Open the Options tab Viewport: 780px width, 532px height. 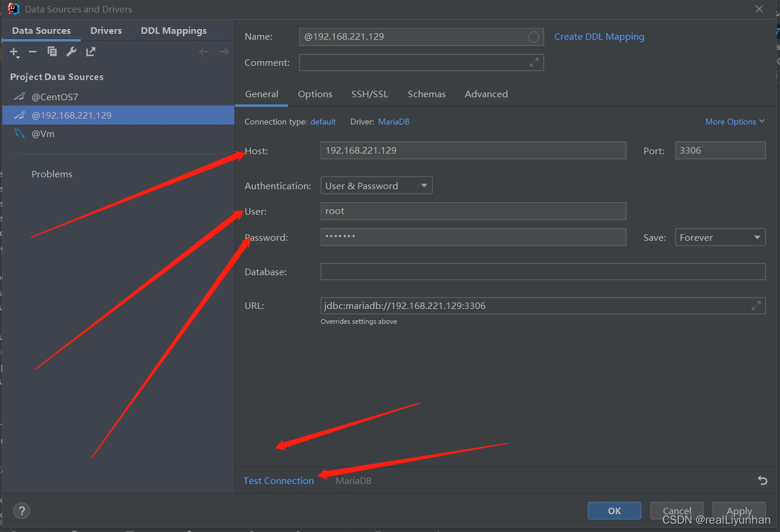(315, 94)
